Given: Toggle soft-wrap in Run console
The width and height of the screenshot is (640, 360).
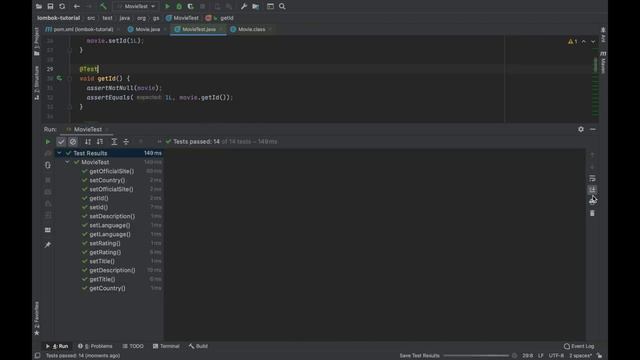Looking at the screenshot, I should [592, 178].
